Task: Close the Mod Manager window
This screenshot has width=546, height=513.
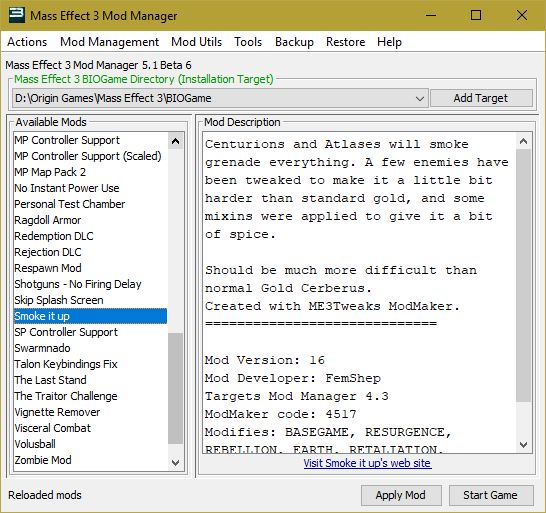Action: click(x=522, y=15)
